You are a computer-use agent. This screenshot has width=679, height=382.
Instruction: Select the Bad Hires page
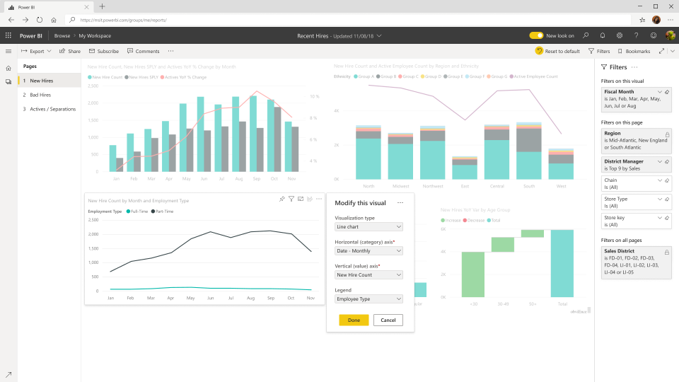(x=49, y=95)
